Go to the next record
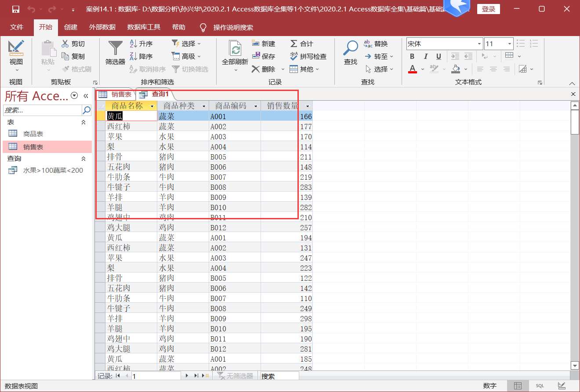 click(187, 376)
